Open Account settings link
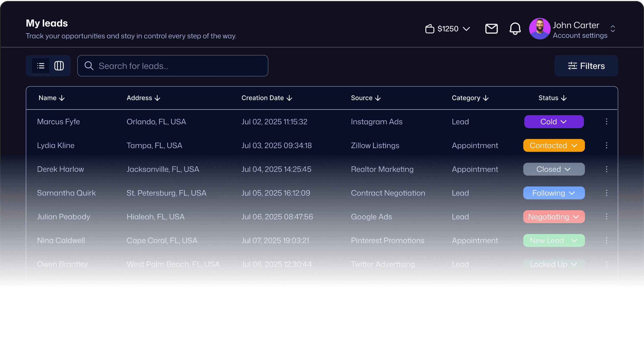 click(x=580, y=35)
